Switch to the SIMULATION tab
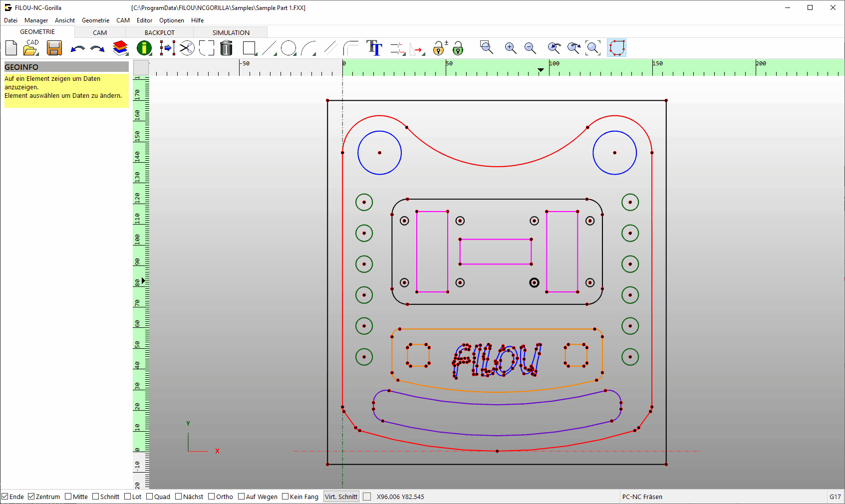Image resolution: width=845 pixels, height=504 pixels. [x=231, y=32]
